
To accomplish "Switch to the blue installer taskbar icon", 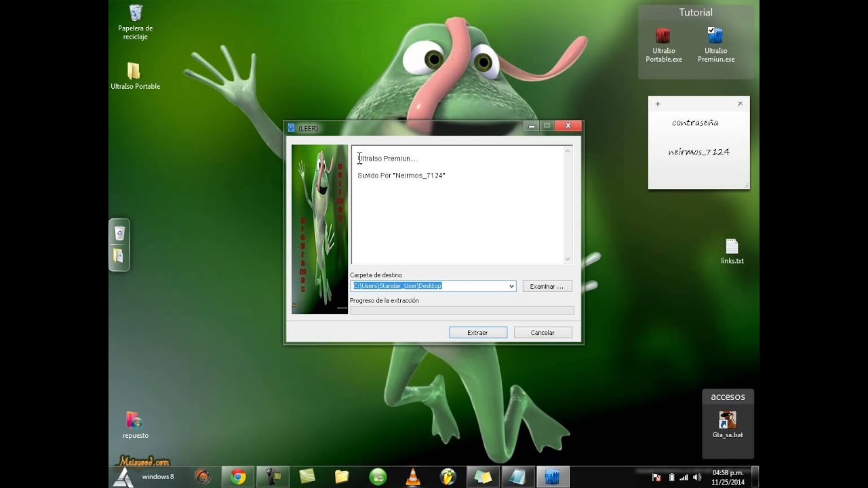I will tap(553, 476).
